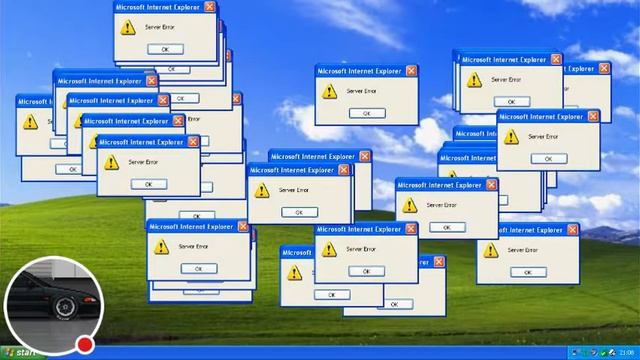Image resolution: width=640 pixels, height=360 pixels.
Task: Click warning icon in dialog titled only 'Microsoft'
Action: coord(294,273)
